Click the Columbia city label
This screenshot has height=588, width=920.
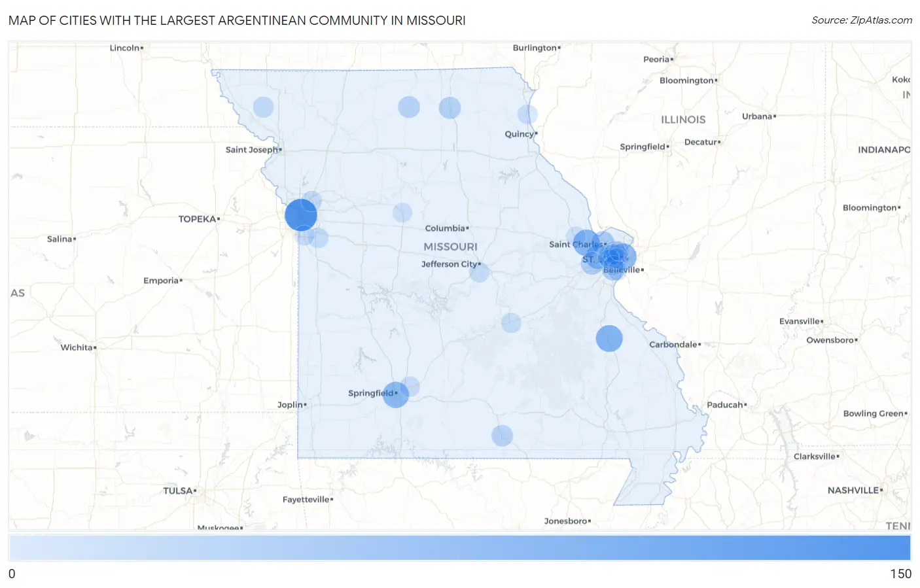tap(445, 228)
